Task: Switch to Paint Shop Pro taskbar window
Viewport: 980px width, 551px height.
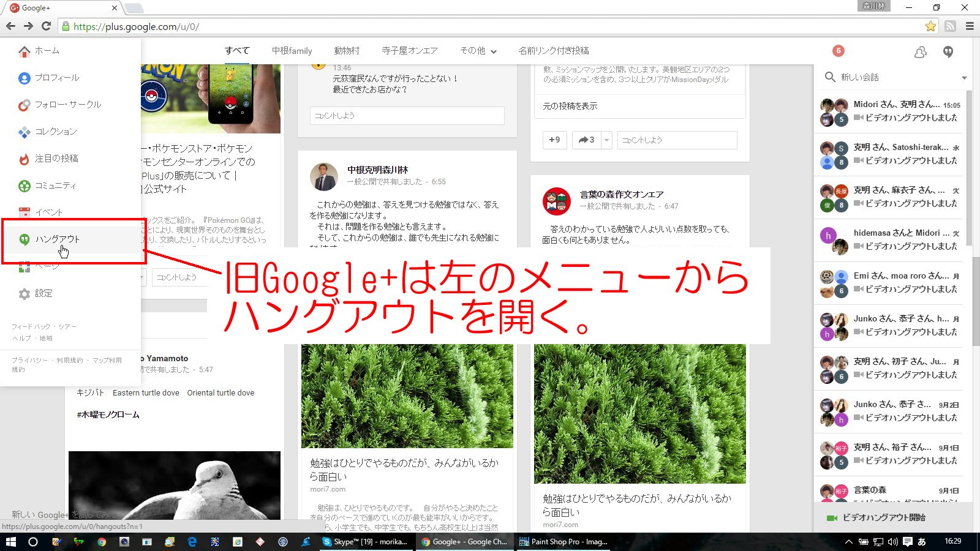Action: coord(564,542)
